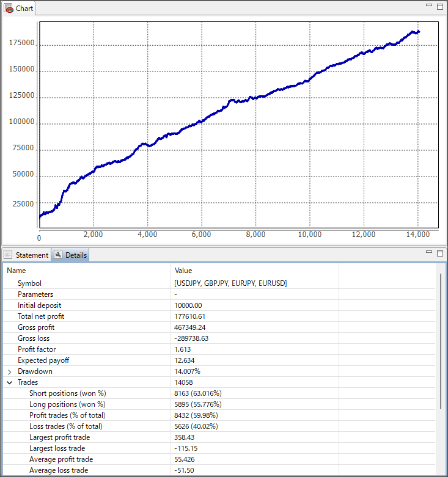Click the average profit value 55.426
The image size is (448, 477).
point(184,459)
